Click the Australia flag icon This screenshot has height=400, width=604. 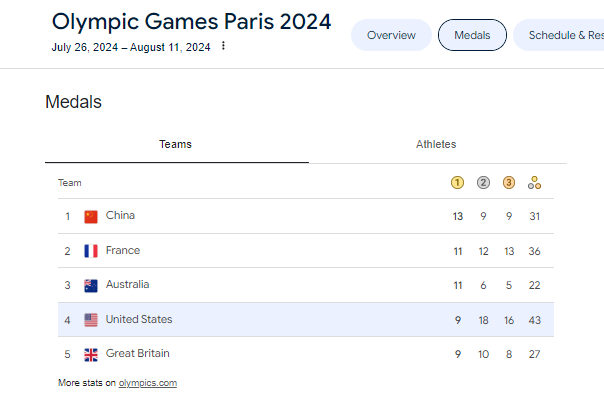click(91, 285)
